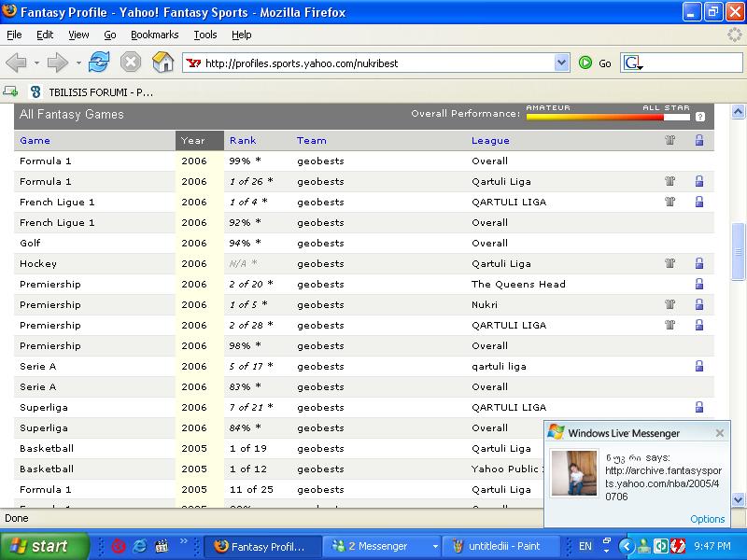The height and width of the screenshot is (560, 747).
Task: Click the page scrollbar up arrow
Action: pos(738,112)
